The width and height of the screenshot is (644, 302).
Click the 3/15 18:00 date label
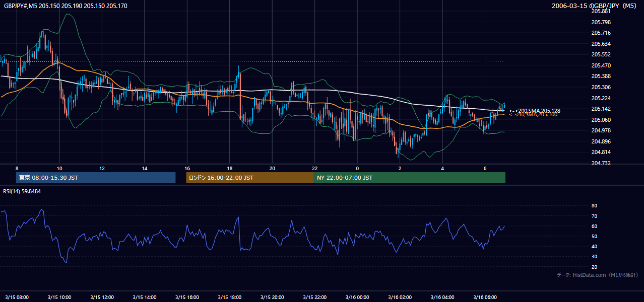[x=230, y=297]
